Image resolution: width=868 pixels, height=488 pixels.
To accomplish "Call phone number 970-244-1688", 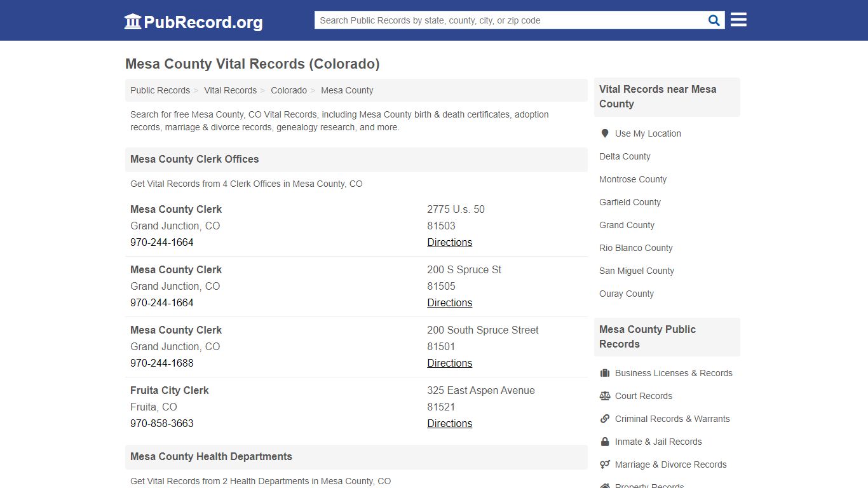I will coord(162,363).
